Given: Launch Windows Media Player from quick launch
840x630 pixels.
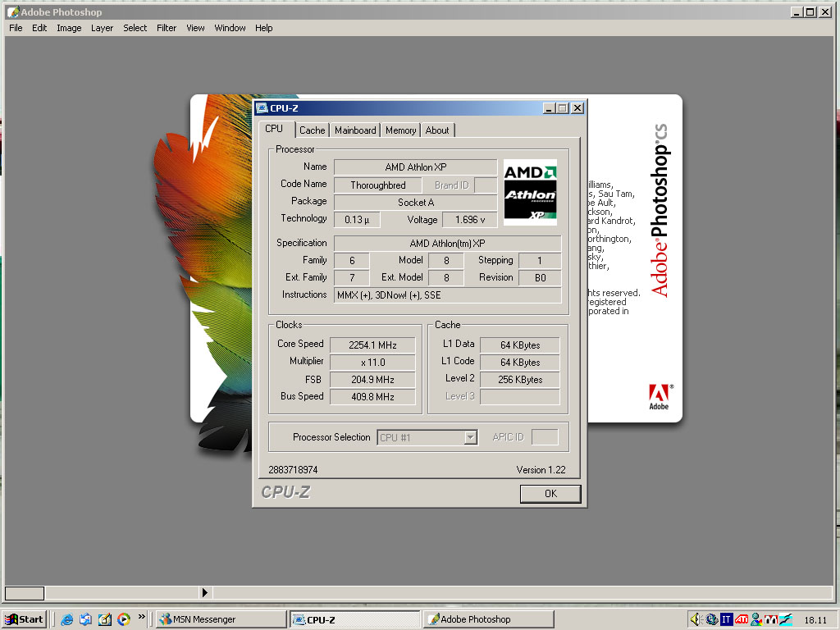Looking at the screenshot, I should click(x=124, y=619).
